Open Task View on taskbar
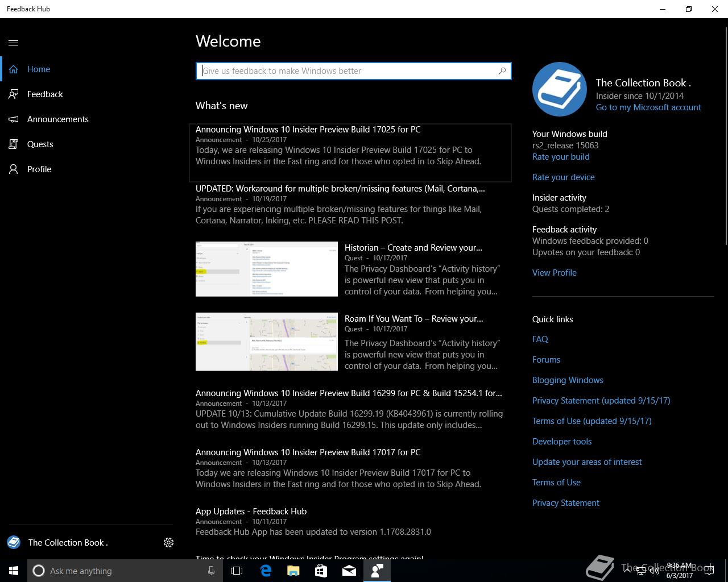Viewport: 728px width, 582px height. tap(237, 571)
